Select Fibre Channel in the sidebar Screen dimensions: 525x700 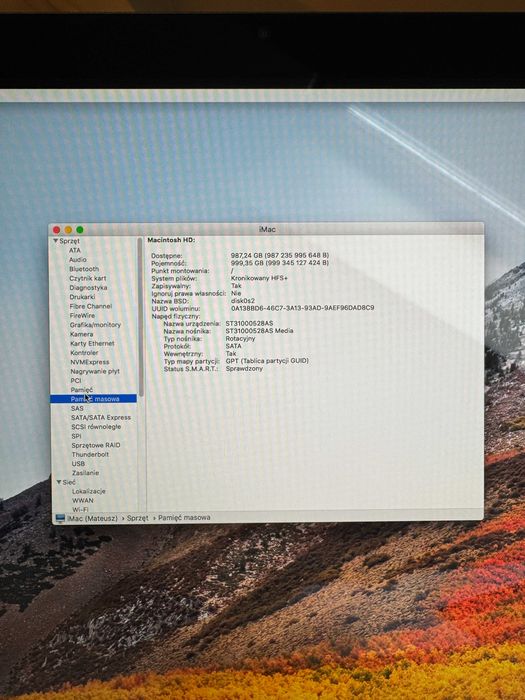pos(91,306)
